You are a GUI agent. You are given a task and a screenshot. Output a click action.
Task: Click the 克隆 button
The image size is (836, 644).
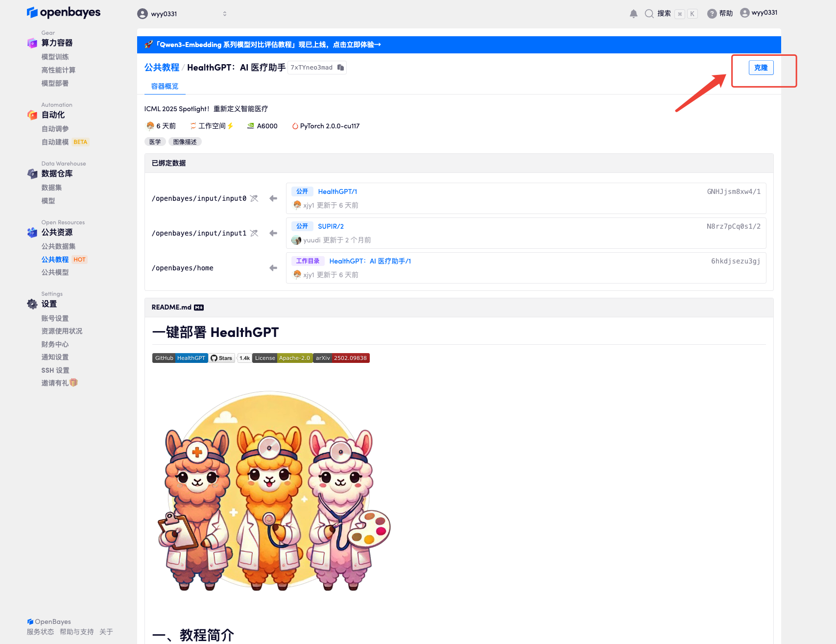click(761, 68)
